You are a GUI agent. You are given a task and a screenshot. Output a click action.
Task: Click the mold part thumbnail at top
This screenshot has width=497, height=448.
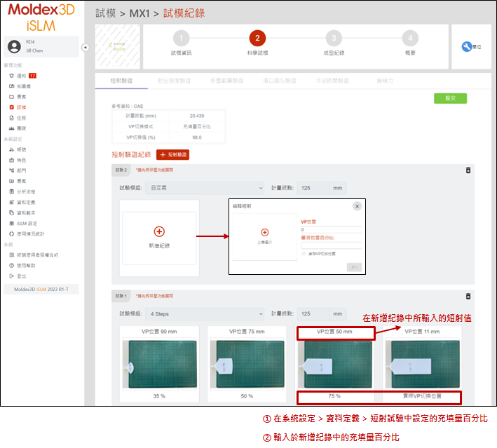pyautogui.click(x=118, y=46)
